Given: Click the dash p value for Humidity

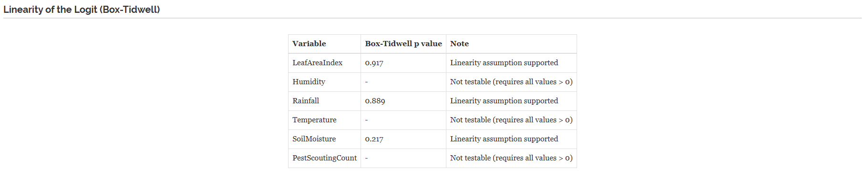Looking at the screenshot, I should (x=403, y=82).
